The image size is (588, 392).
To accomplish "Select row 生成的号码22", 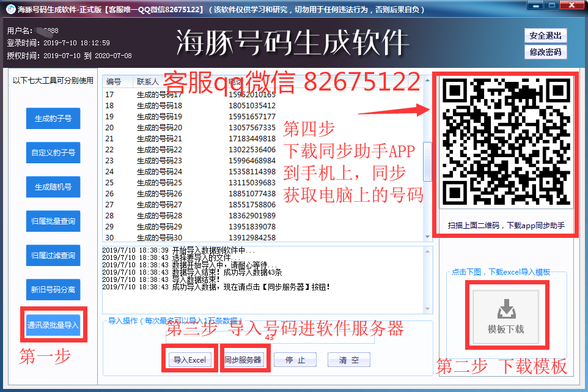I will click(x=262, y=150).
